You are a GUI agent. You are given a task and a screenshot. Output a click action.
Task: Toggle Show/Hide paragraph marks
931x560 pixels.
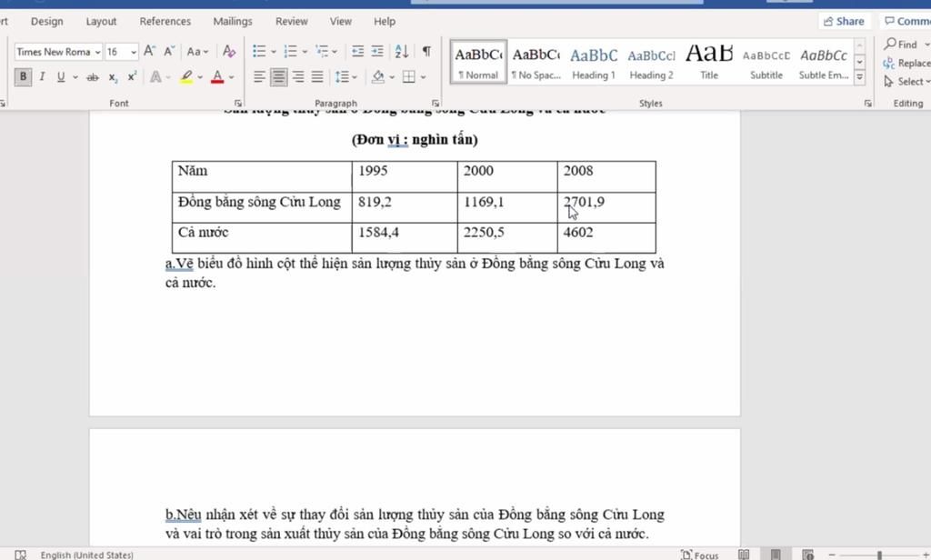coord(426,51)
